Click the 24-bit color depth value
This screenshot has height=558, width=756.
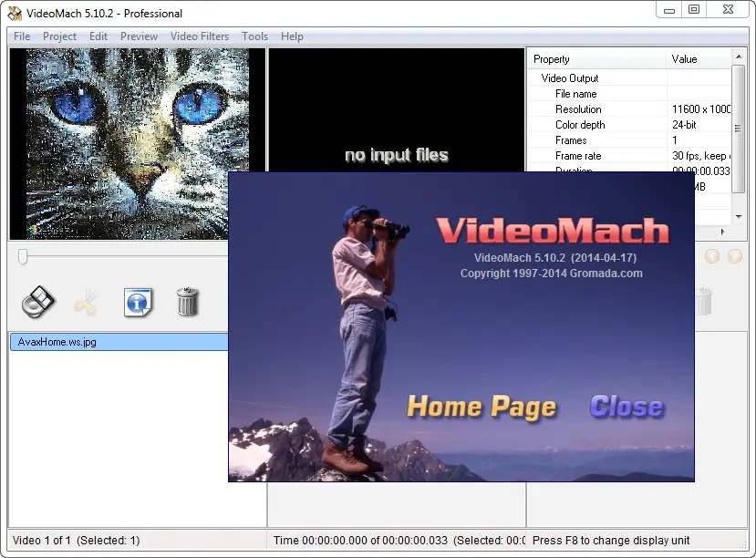coord(684,125)
